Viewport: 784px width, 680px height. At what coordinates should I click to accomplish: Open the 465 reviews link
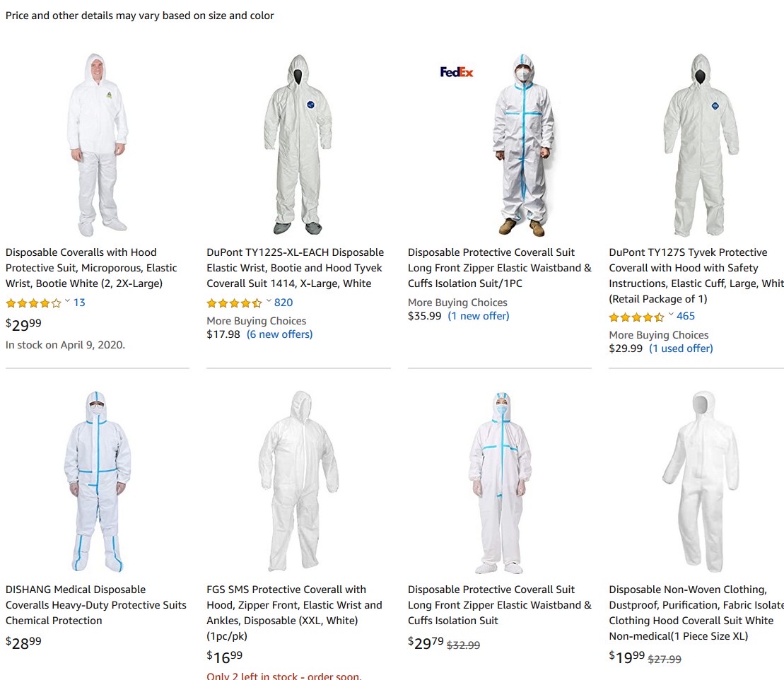(x=686, y=316)
